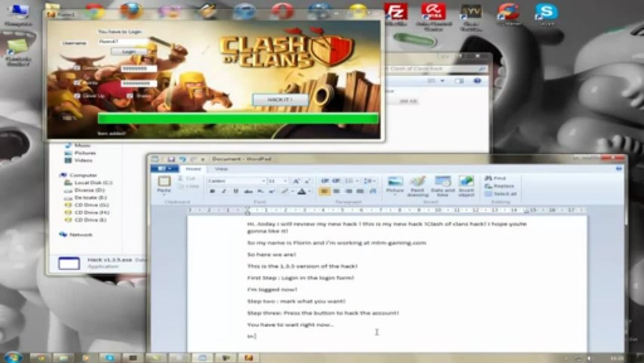Center the paragraph text in WordPad

point(336,192)
